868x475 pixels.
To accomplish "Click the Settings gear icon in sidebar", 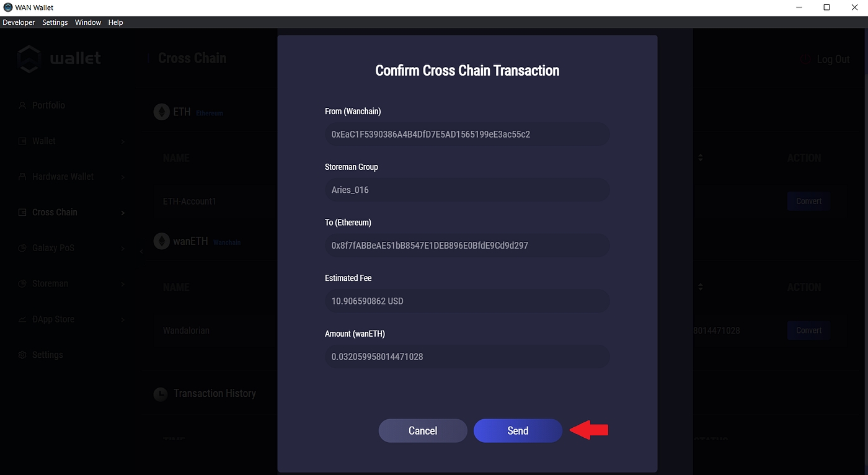I will [x=22, y=355].
